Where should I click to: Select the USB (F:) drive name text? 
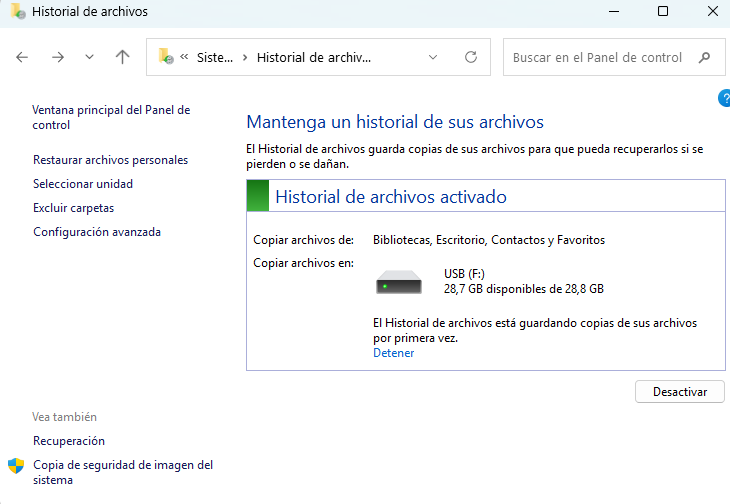click(x=464, y=274)
